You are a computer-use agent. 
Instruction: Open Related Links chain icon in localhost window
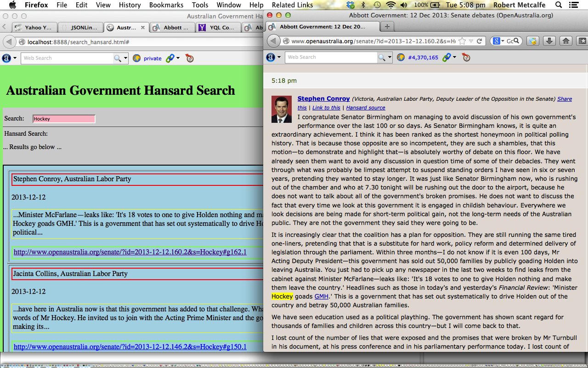(170, 58)
